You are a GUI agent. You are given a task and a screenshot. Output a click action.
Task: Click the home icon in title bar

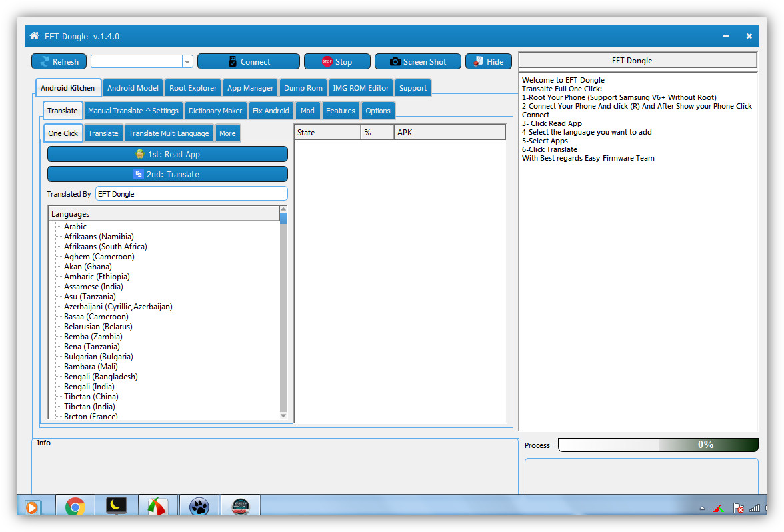[x=34, y=36]
